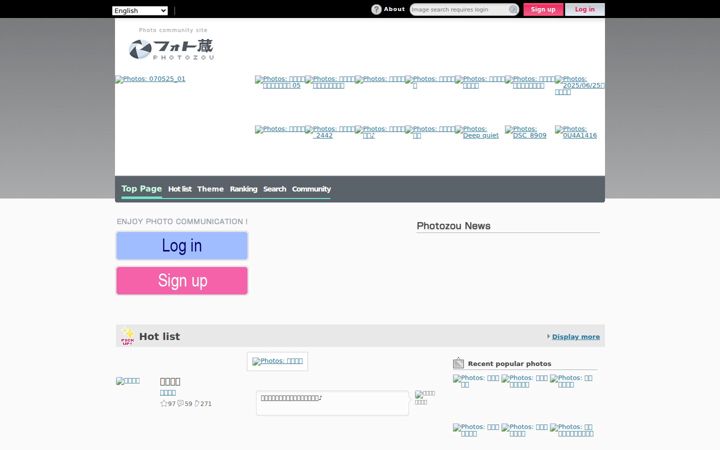
Task: Click the user avatar in Hot list entry
Action: tap(128, 381)
